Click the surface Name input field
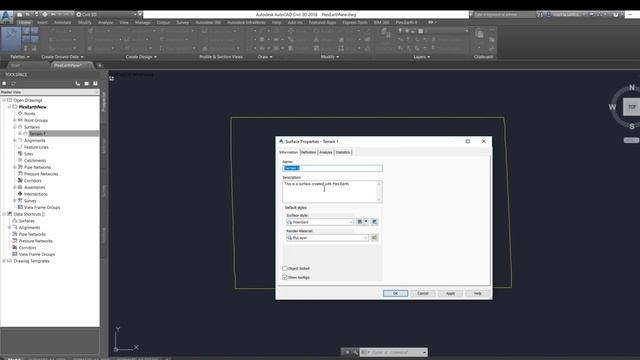Screen dimensions: 640x360 click(332, 168)
